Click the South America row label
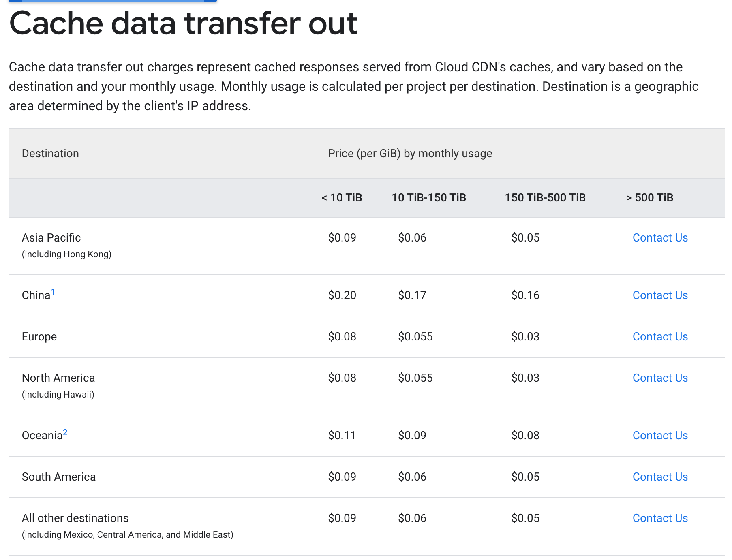Image resolution: width=732 pixels, height=560 pixels. [x=59, y=477]
